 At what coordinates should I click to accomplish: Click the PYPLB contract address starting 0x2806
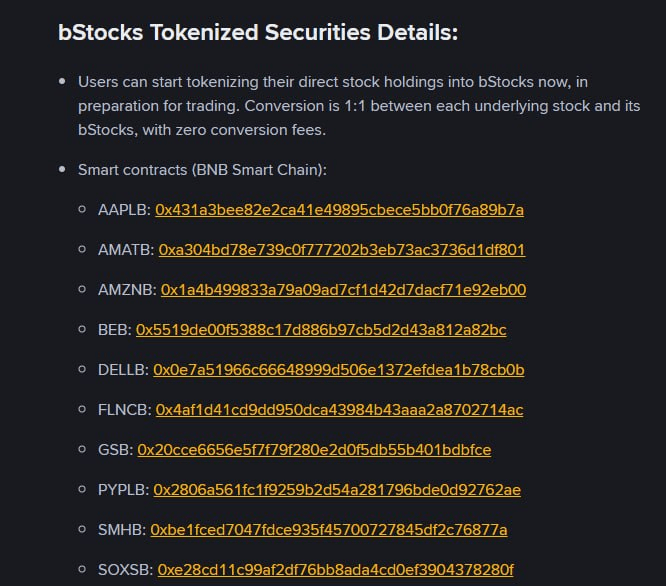pos(337,490)
